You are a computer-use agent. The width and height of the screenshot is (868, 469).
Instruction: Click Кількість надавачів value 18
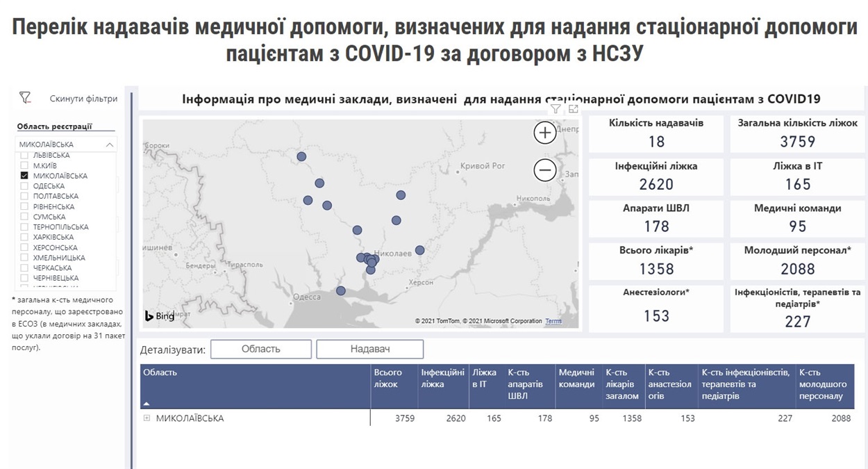(656, 142)
